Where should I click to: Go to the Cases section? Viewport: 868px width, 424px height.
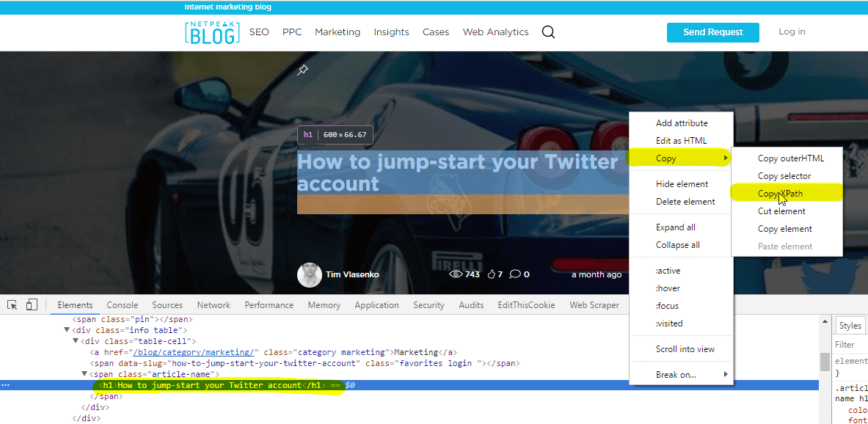tap(436, 32)
